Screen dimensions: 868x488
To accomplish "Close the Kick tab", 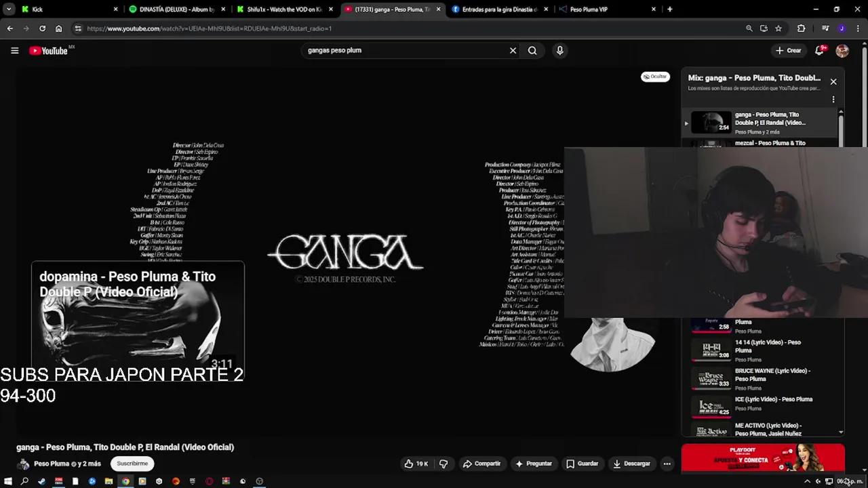I will tap(115, 9).
